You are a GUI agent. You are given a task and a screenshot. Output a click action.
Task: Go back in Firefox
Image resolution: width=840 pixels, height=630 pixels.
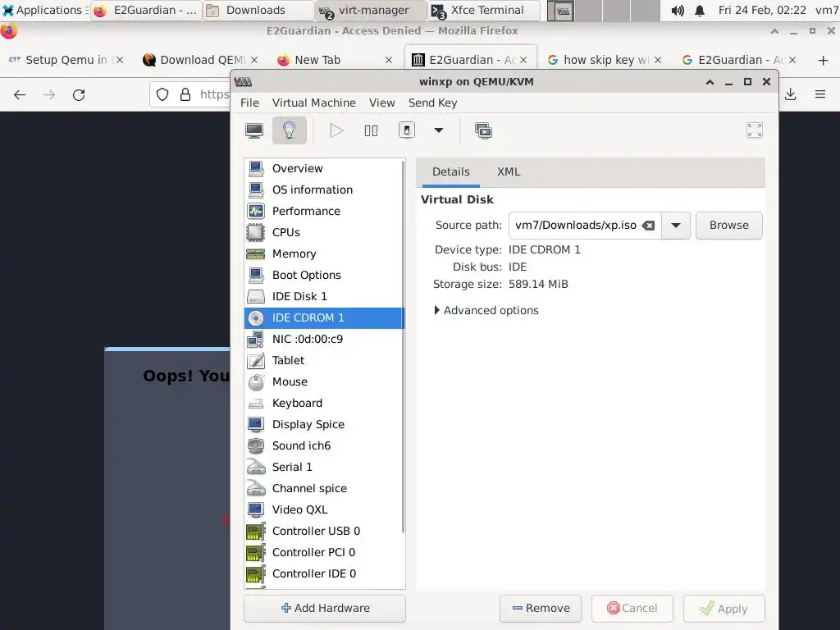20,95
